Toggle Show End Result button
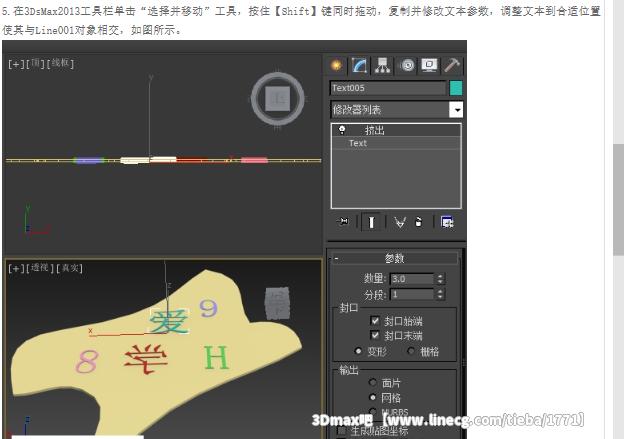This screenshot has height=439, width=624. click(x=371, y=222)
